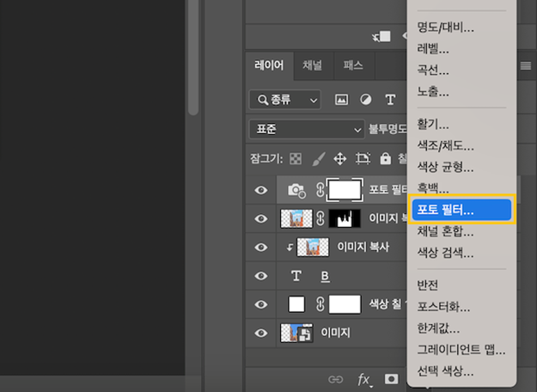Select 레벨... adjustment option
Viewport: 537px width, 392px height.
(x=432, y=49)
